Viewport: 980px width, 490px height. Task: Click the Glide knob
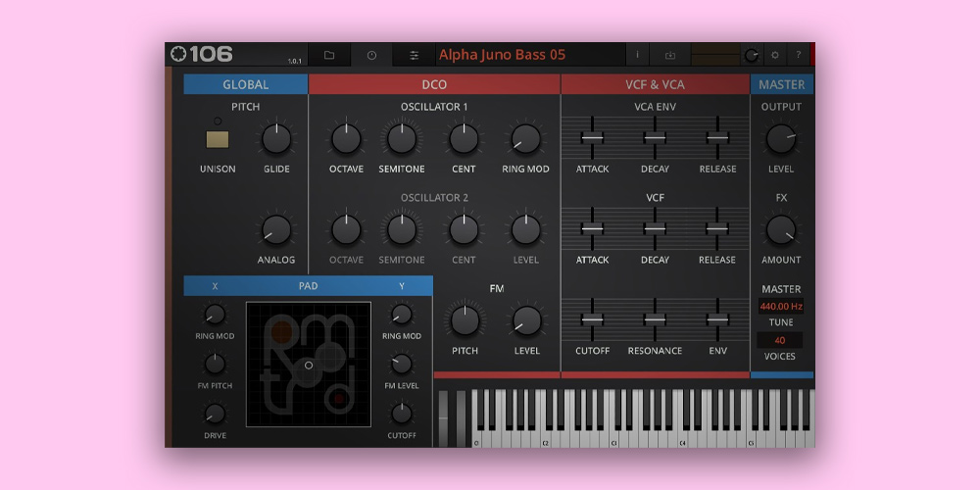point(276,139)
